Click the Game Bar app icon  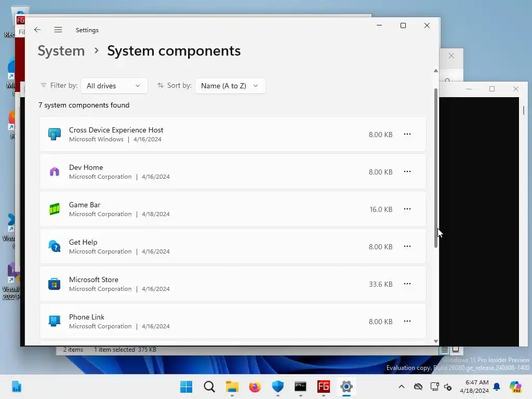pos(54,209)
